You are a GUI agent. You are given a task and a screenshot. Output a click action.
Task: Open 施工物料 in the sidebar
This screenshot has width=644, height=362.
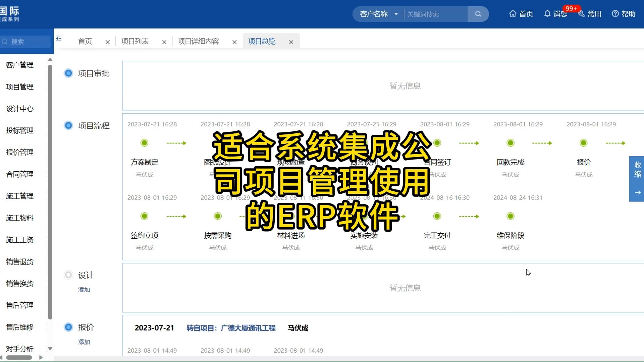pos(20,218)
